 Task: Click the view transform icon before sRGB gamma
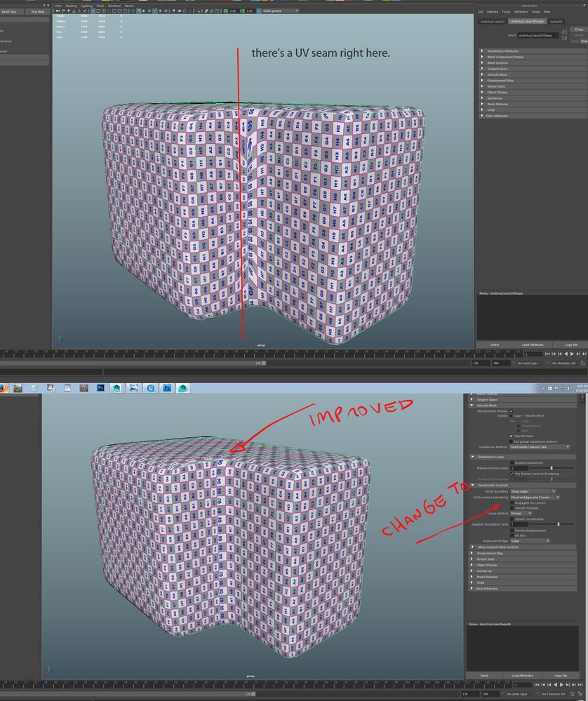259,11
